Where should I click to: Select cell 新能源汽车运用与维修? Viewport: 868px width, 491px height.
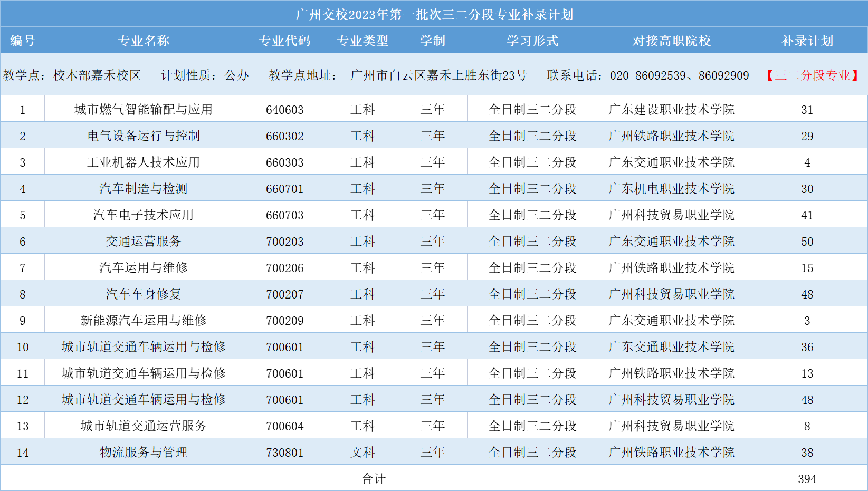144,320
